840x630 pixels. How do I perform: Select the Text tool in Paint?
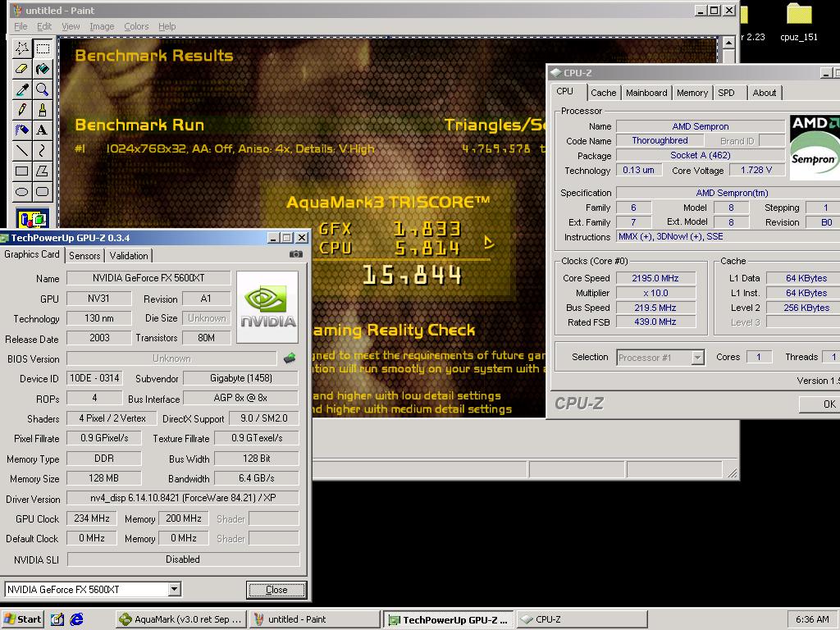tap(43, 130)
